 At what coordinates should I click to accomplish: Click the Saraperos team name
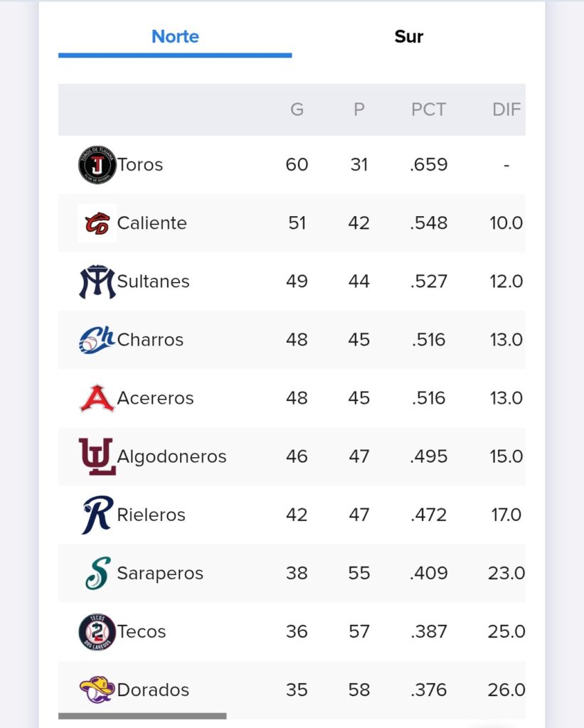pos(160,574)
